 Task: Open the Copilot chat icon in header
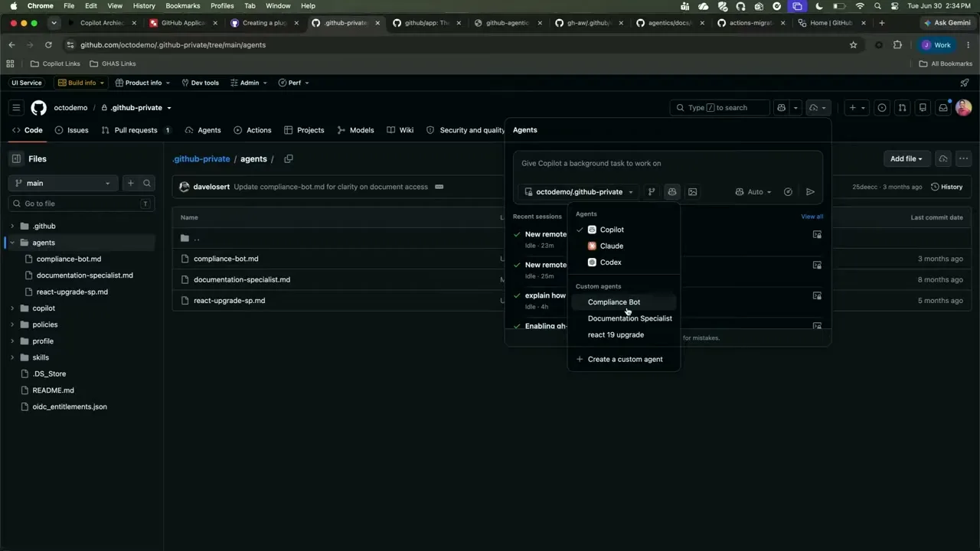point(781,108)
